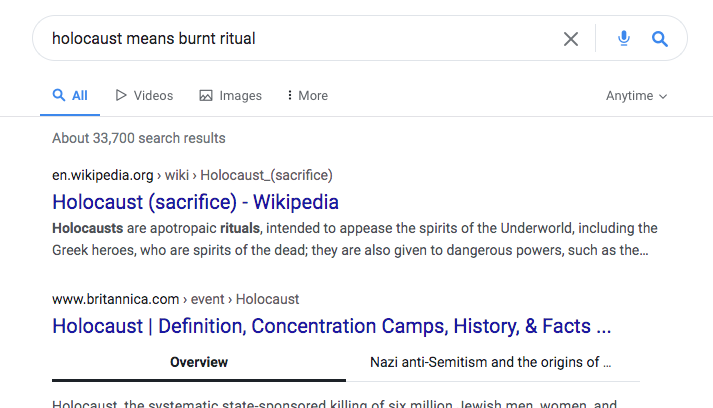Select the 'Nazi anti-Semitism and the origins of' tab

tap(490, 363)
